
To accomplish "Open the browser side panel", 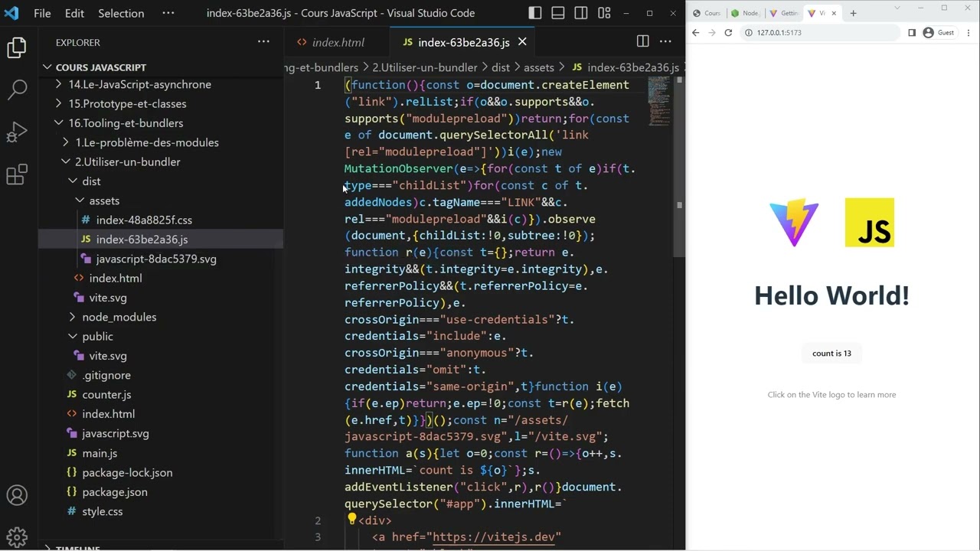I will pyautogui.click(x=912, y=33).
